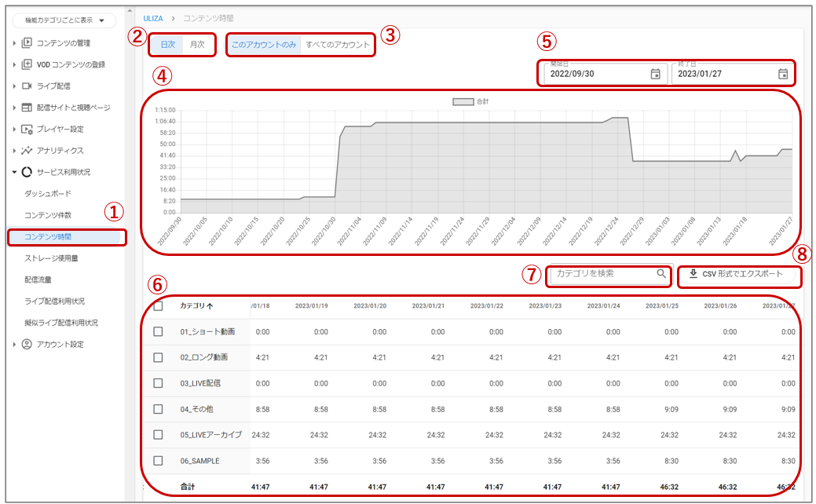Open the end date calendar icon
816x504 pixels.
[782, 74]
